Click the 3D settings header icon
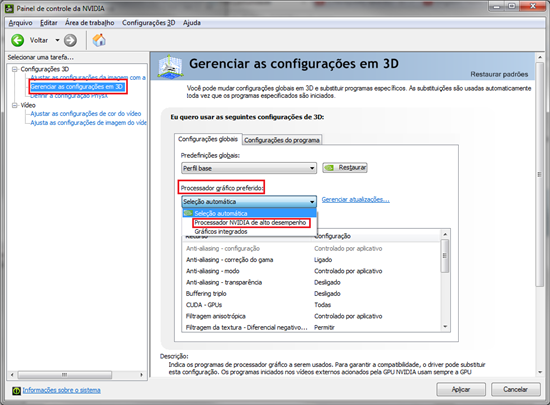 click(x=170, y=66)
